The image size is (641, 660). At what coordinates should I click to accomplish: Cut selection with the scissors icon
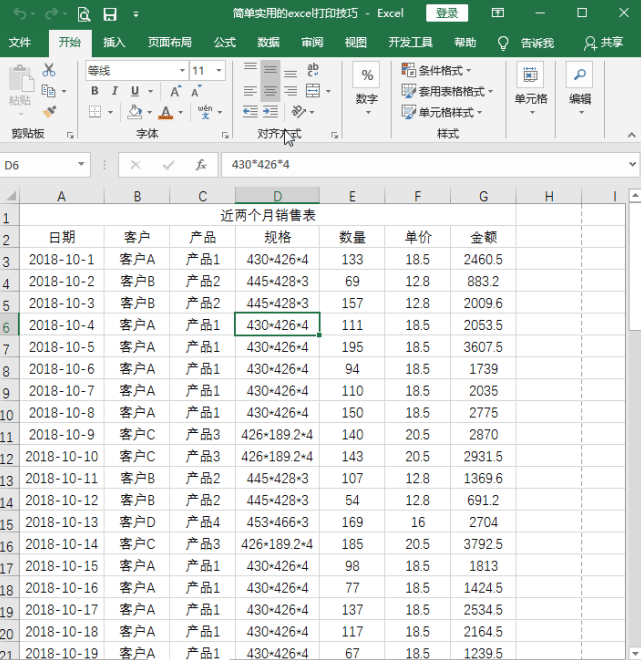(49, 70)
